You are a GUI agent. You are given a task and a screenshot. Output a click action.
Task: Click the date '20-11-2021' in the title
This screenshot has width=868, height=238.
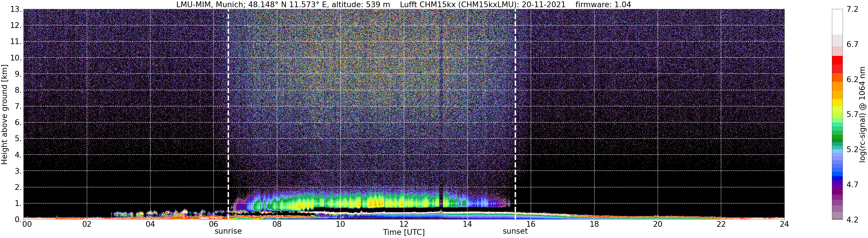(543, 4)
